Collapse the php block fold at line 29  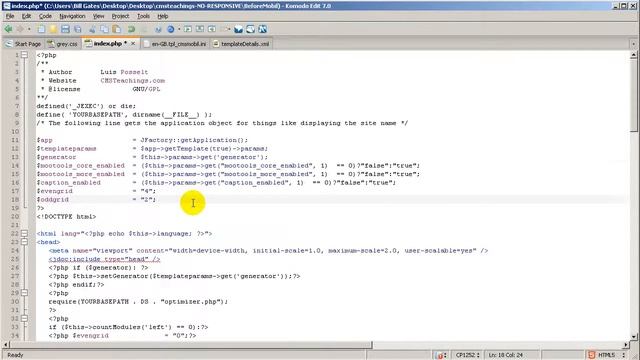pyautogui.click(x=24, y=293)
